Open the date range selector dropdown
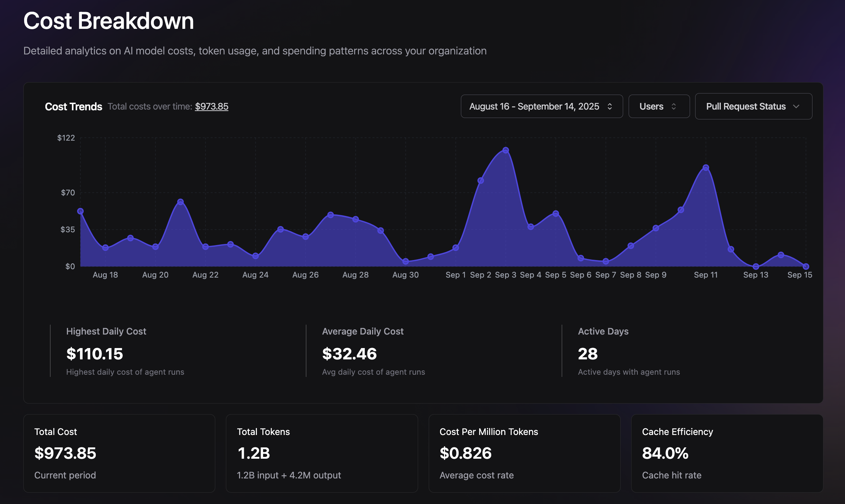 [541, 106]
